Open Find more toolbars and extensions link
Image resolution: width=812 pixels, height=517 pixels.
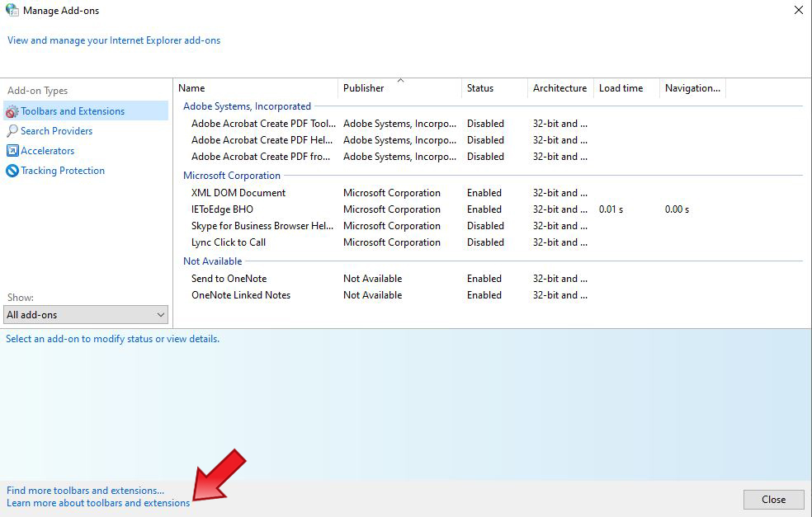pos(85,491)
